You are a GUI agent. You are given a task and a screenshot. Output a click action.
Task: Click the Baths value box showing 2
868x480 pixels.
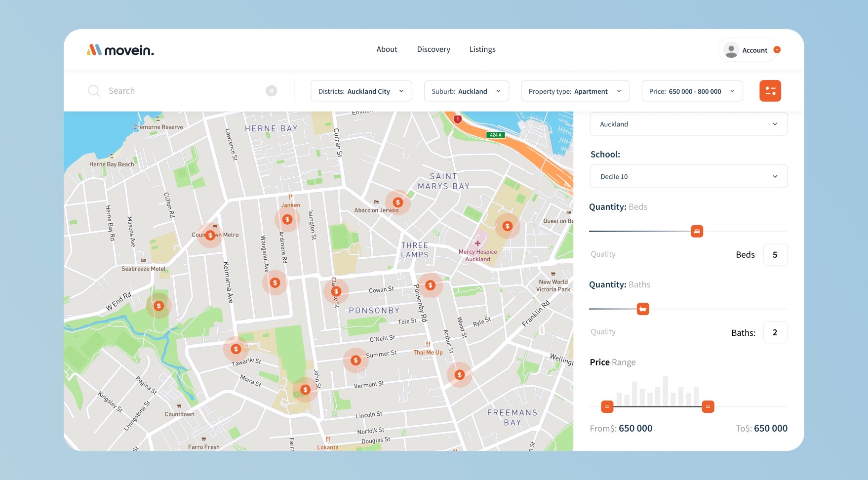click(775, 333)
